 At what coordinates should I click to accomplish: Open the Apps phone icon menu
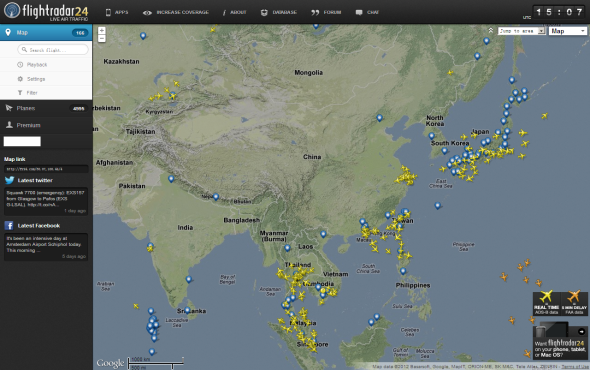pos(108,12)
